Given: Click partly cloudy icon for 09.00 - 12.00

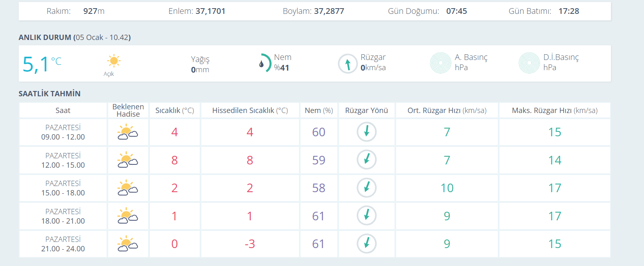Looking at the screenshot, I should (128, 132).
